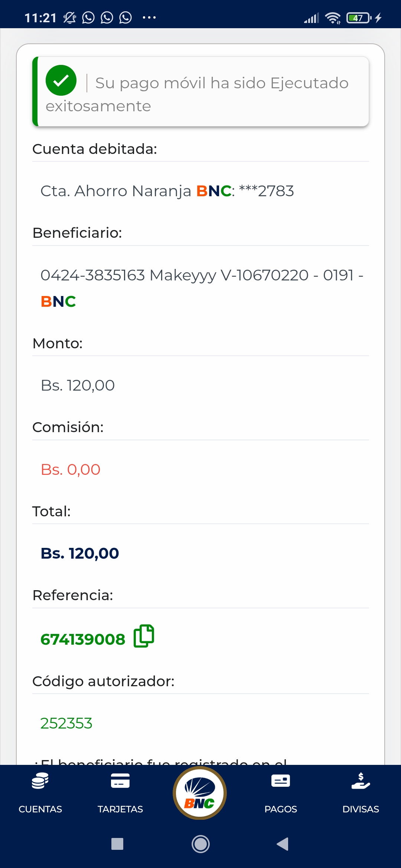
Task: Tap the Pagos icon
Action: 281,781
